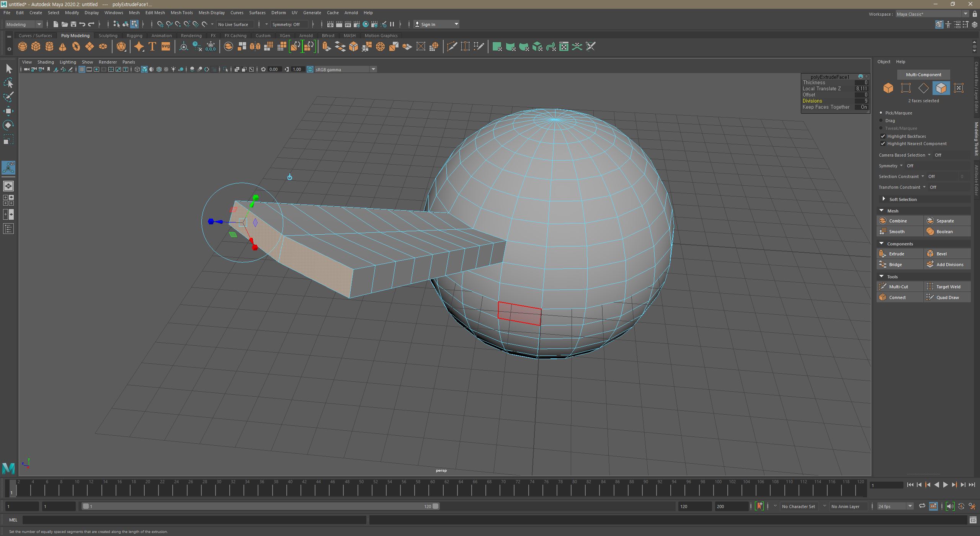Click the Boolean button
Screen dimensions: 980x536
click(944, 232)
